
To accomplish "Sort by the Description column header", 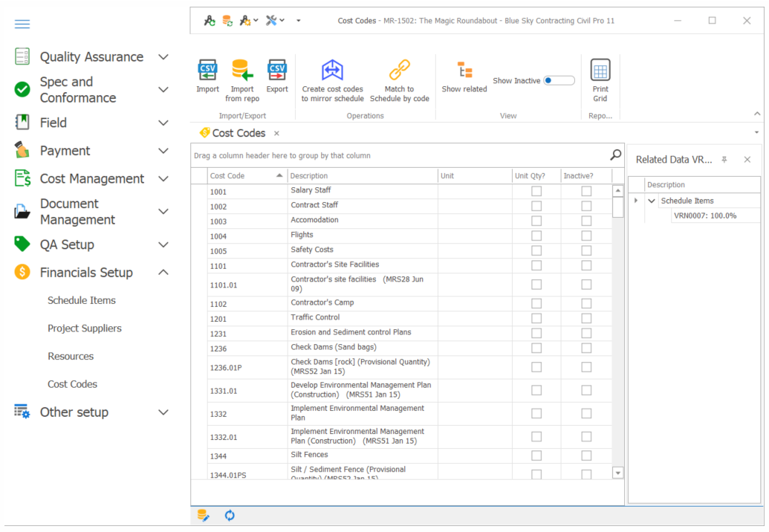I will coord(363,175).
